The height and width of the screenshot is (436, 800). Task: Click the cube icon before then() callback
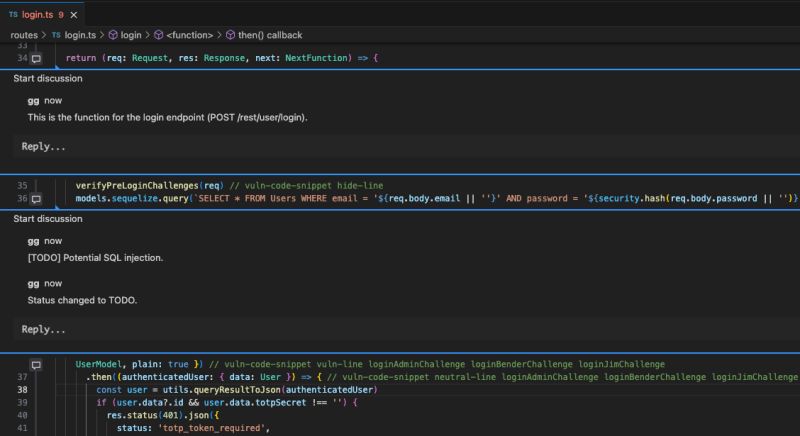(231, 35)
